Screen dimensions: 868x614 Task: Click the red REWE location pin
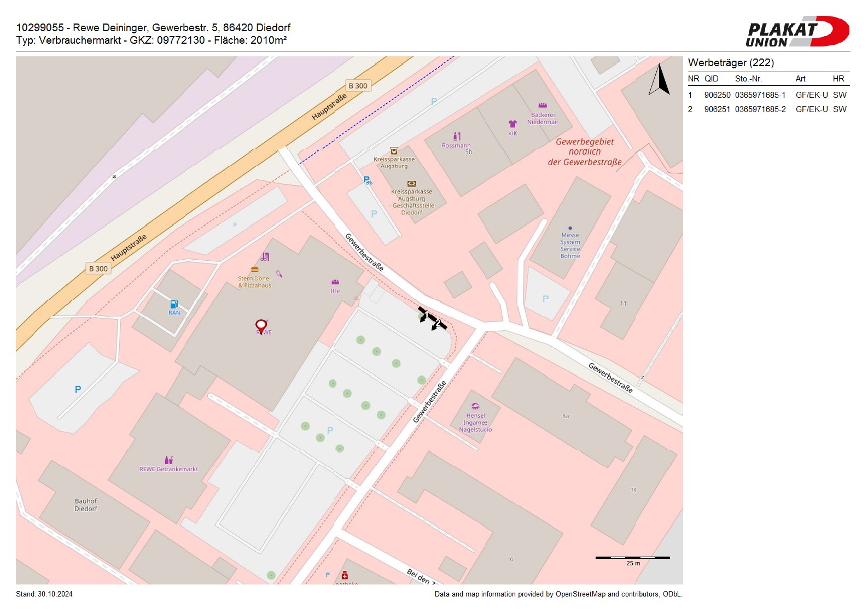click(x=261, y=326)
